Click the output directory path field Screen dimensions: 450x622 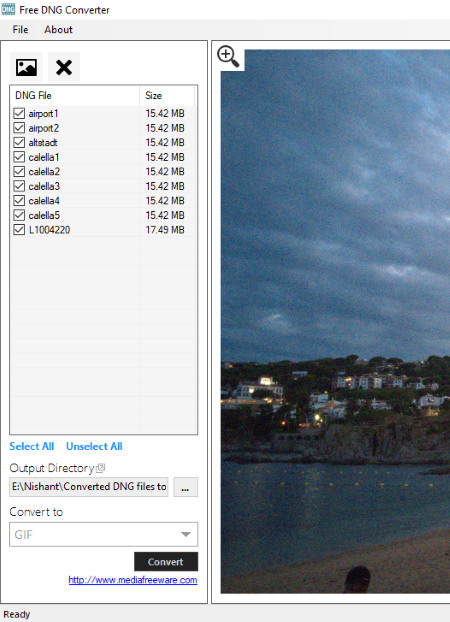click(x=89, y=487)
